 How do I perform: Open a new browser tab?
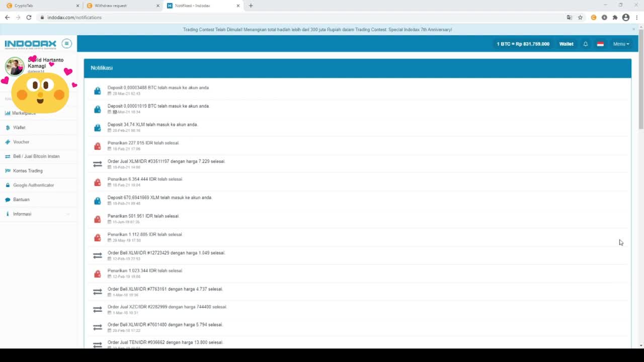251,6
